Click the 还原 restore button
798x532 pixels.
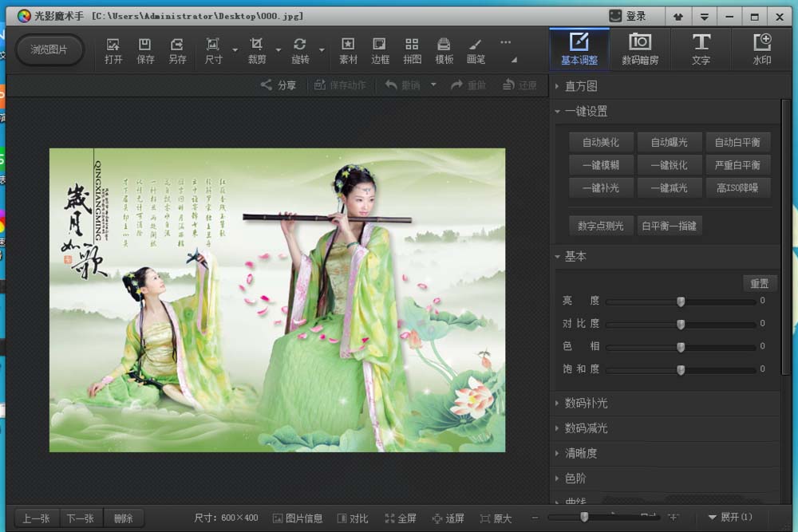coord(519,85)
